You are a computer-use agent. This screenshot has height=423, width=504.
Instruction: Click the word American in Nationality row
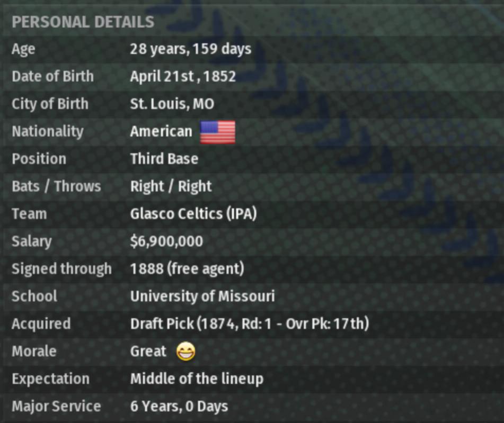pyautogui.click(x=161, y=131)
